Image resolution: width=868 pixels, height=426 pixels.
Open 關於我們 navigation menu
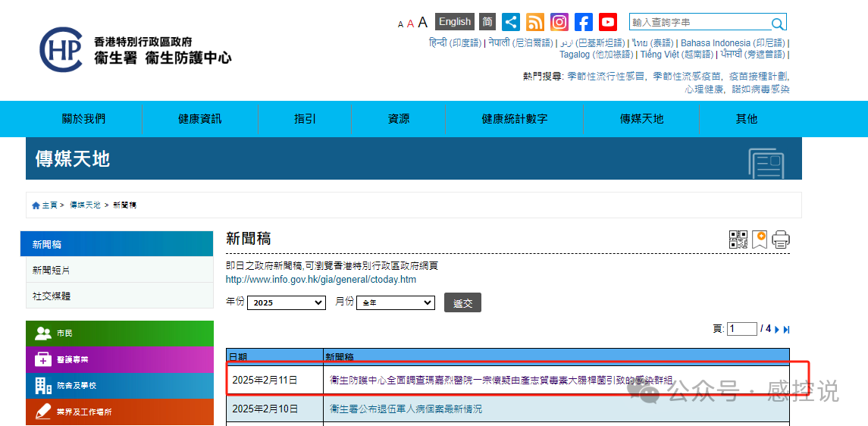(x=83, y=118)
